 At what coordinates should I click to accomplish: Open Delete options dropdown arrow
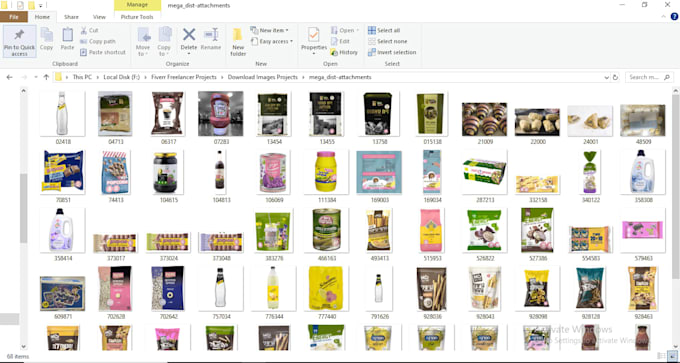(x=189, y=54)
